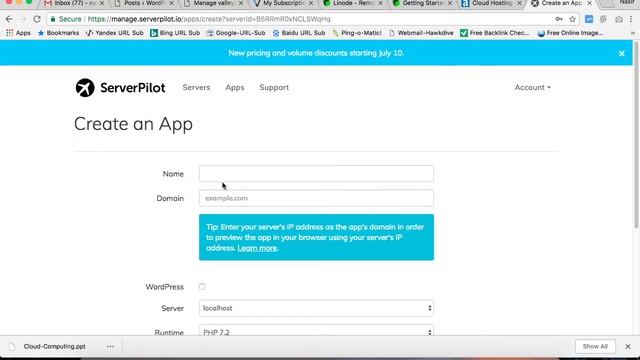Follow the Learn more link in the tip
Viewport: 640px width, 360px height.
click(257, 248)
